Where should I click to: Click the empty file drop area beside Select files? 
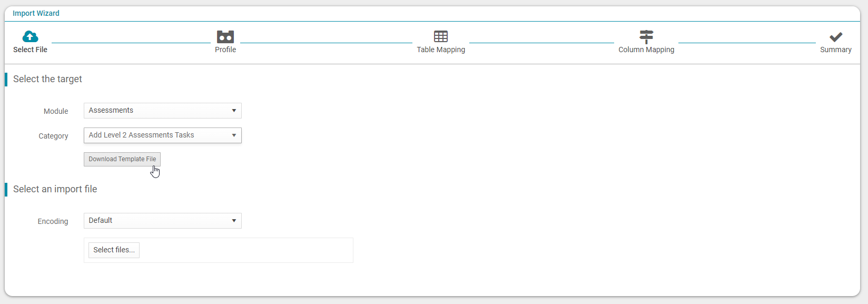[245, 250]
